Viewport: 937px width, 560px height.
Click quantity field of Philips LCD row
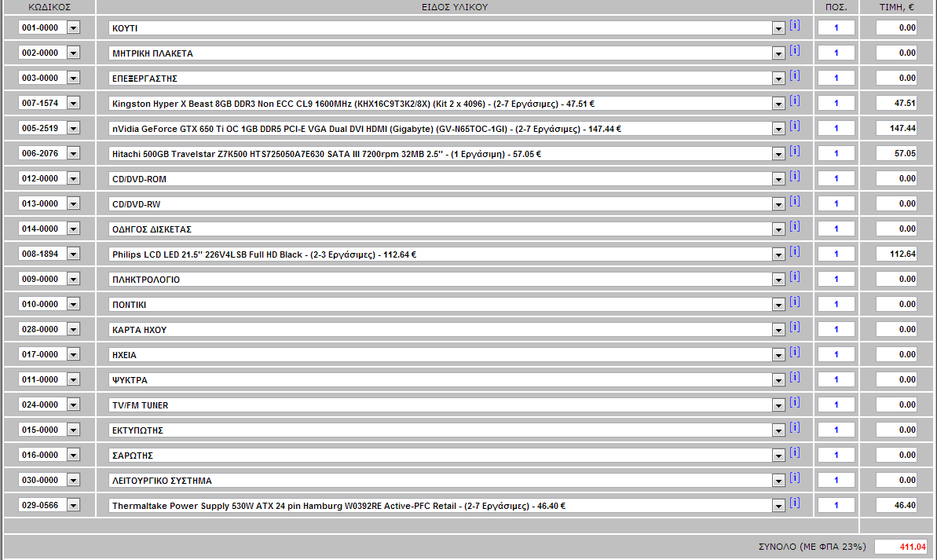point(836,254)
